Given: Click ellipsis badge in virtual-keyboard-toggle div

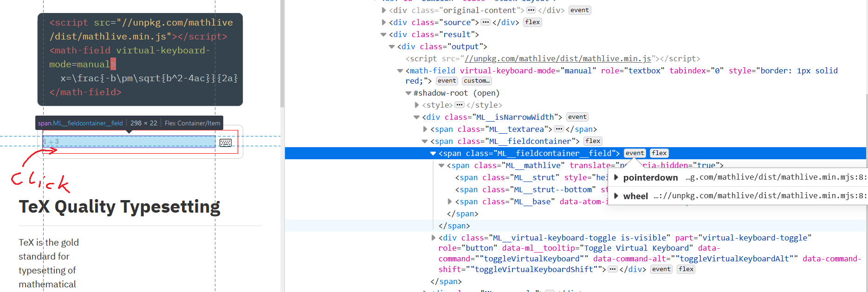Looking at the screenshot, I should tap(613, 269).
